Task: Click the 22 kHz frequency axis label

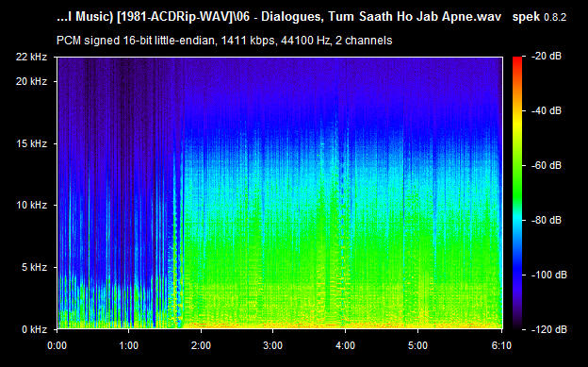Action: 31,57
